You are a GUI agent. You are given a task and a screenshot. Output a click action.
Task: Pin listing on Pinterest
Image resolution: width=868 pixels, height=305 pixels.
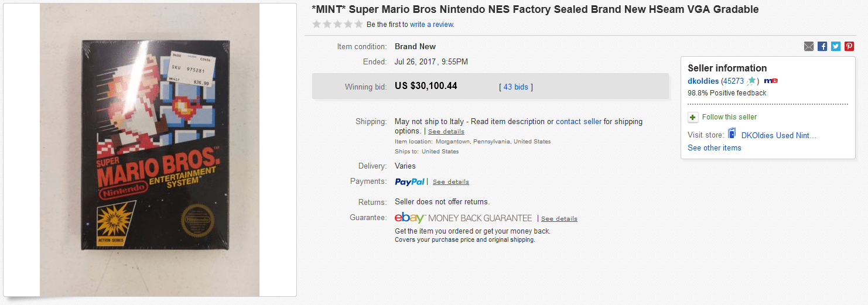[849, 47]
